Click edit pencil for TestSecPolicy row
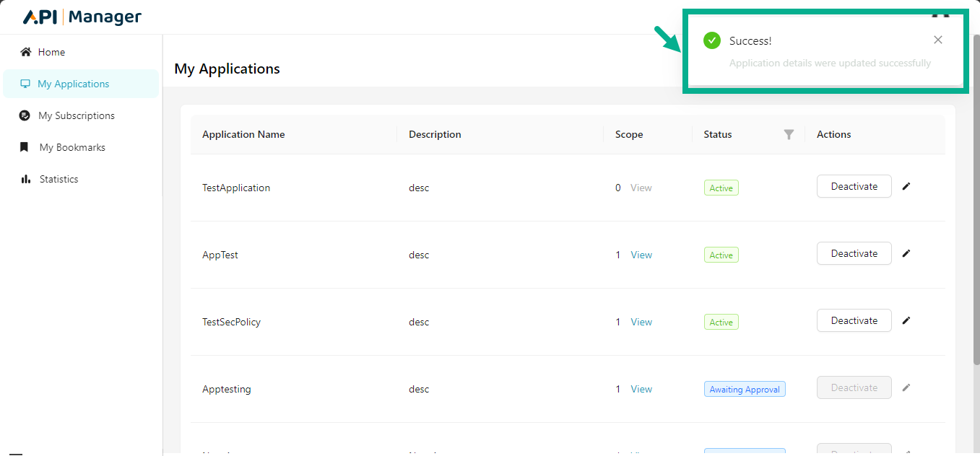 pos(906,320)
